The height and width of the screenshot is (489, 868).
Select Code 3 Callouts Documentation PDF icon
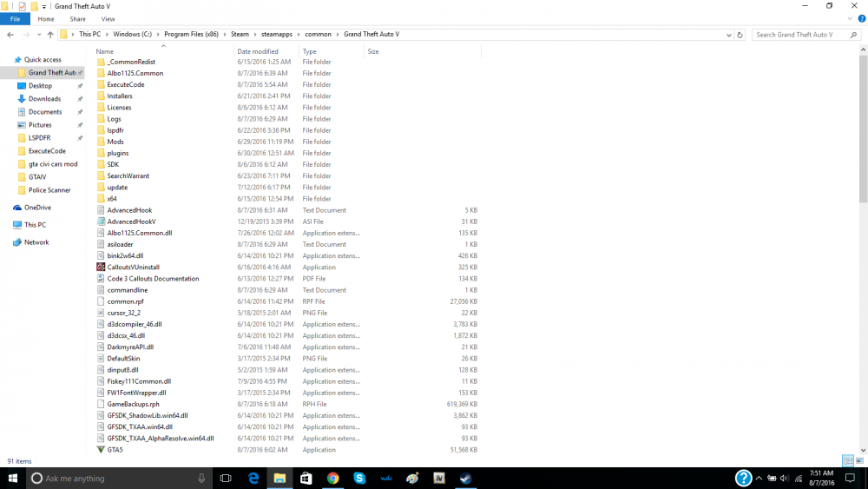pos(101,279)
